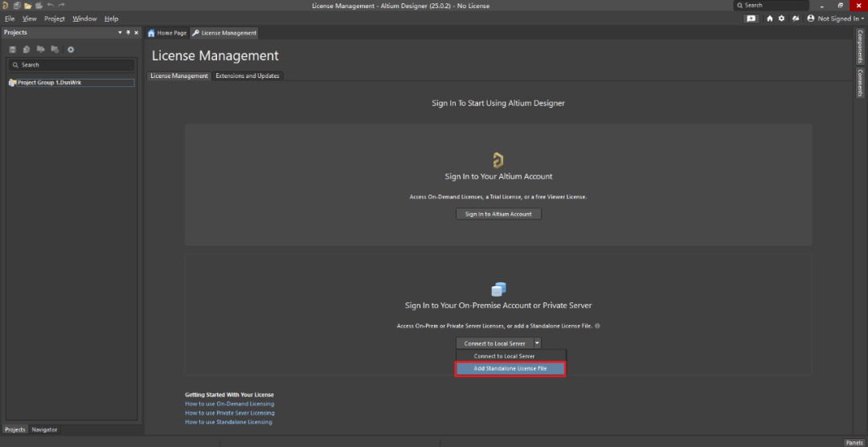Expand the Not Signed In account dropdown
Image resolution: width=868 pixels, height=447 pixels.
pyautogui.click(x=837, y=18)
